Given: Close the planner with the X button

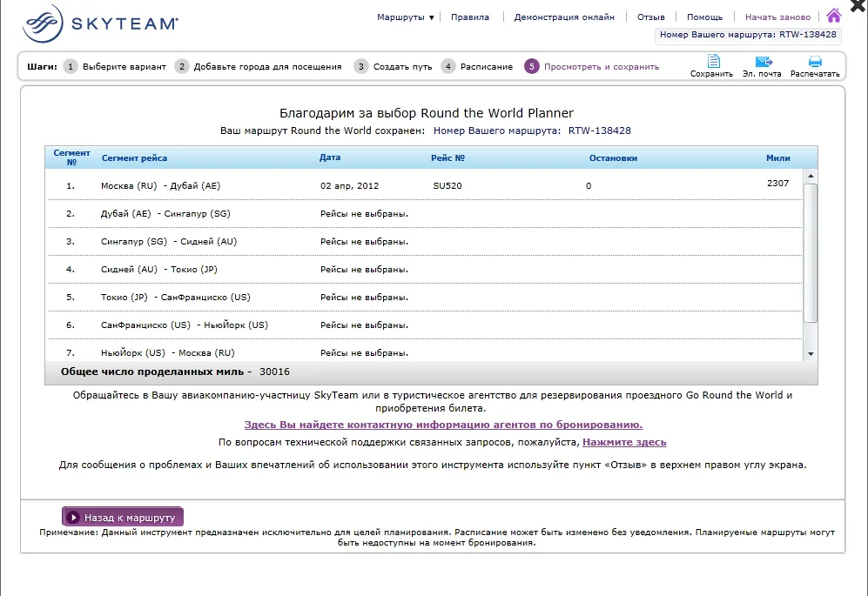Looking at the screenshot, I should coord(859,5).
